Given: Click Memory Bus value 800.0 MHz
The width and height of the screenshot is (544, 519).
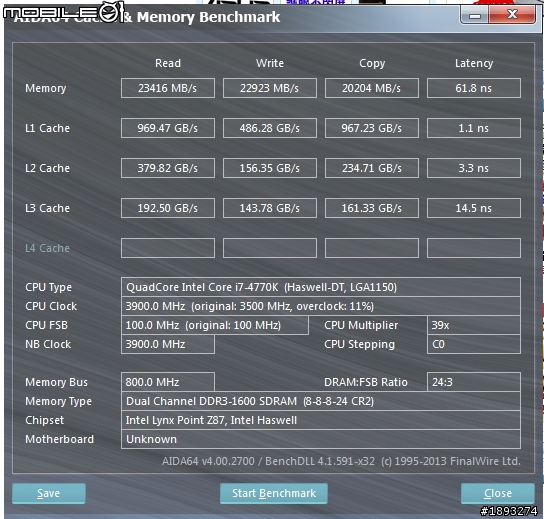Looking at the screenshot, I should tap(168, 382).
